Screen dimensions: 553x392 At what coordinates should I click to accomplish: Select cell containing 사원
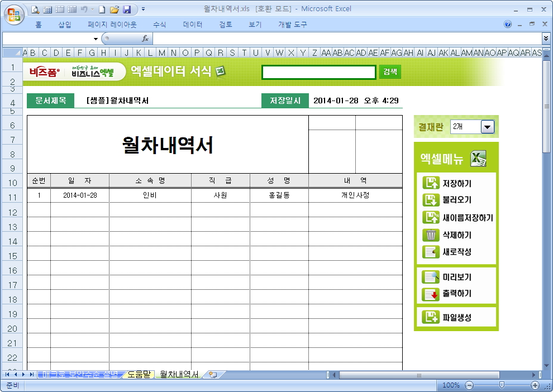click(221, 195)
